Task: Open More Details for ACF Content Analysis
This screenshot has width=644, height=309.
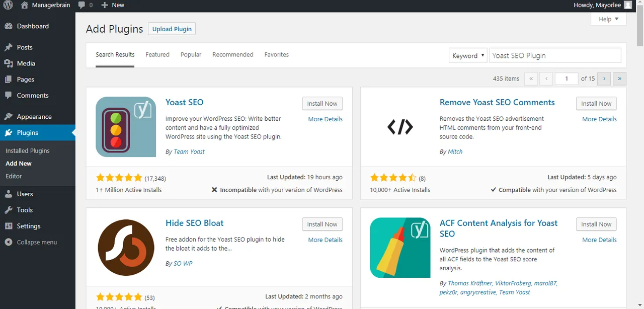Action: click(x=599, y=240)
